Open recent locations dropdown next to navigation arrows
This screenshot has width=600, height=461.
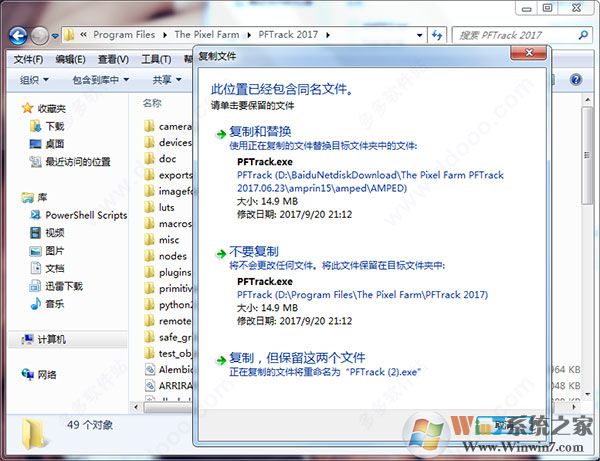click(x=55, y=36)
